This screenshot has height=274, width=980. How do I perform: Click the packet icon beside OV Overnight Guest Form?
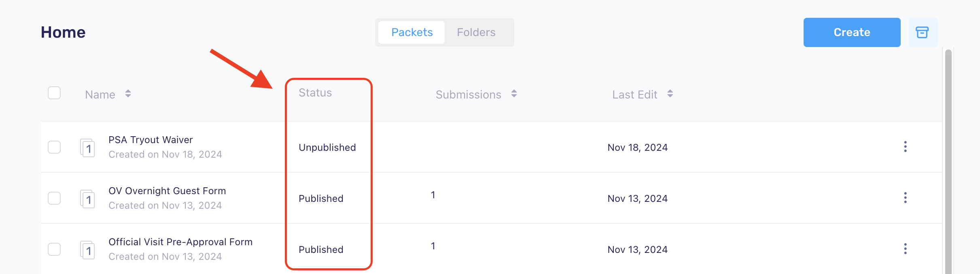[87, 199]
